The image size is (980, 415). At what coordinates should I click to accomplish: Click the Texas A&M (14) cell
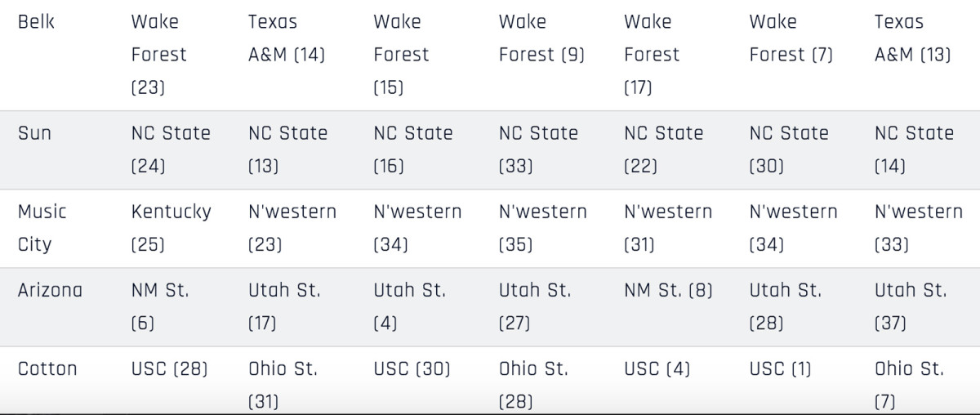pos(286,38)
